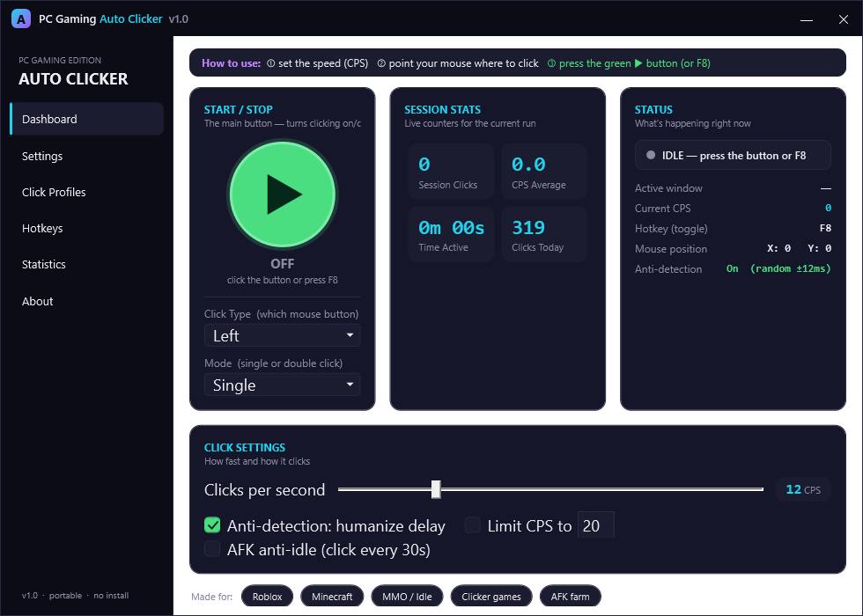This screenshot has width=863, height=616.
Task: Disable Anti-detection humanize delay checkbox
Action: click(212, 525)
